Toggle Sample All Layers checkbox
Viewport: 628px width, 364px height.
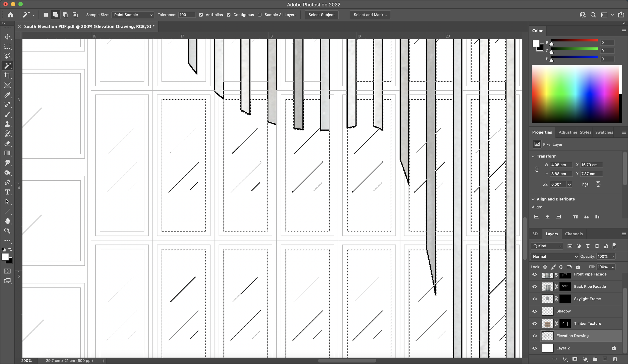click(x=260, y=15)
